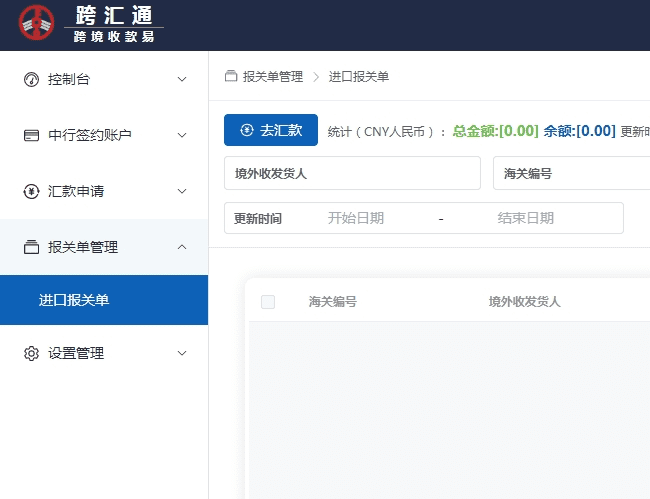Click the 跨汇通 red circular logo
This screenshot has width=650, height=499.
(x=37, y=25)
